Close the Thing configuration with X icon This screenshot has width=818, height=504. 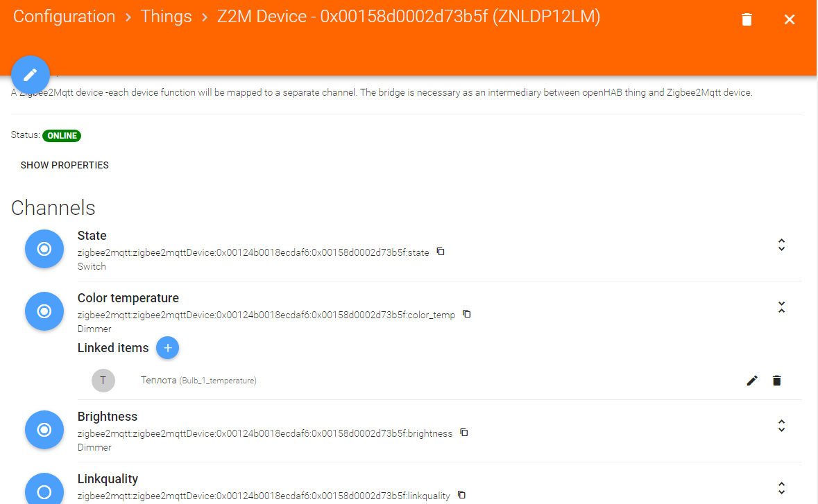click(x=790, y=19)
